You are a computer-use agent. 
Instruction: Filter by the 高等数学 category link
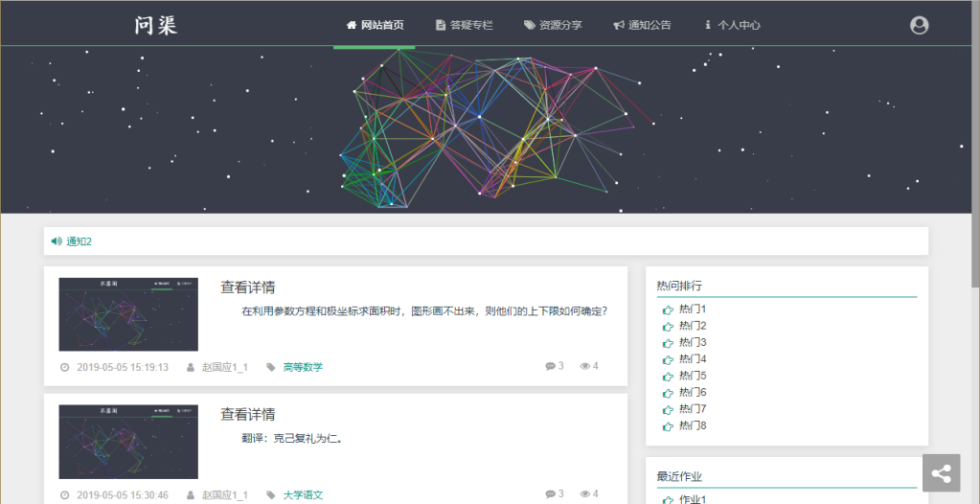pos(303,367)
